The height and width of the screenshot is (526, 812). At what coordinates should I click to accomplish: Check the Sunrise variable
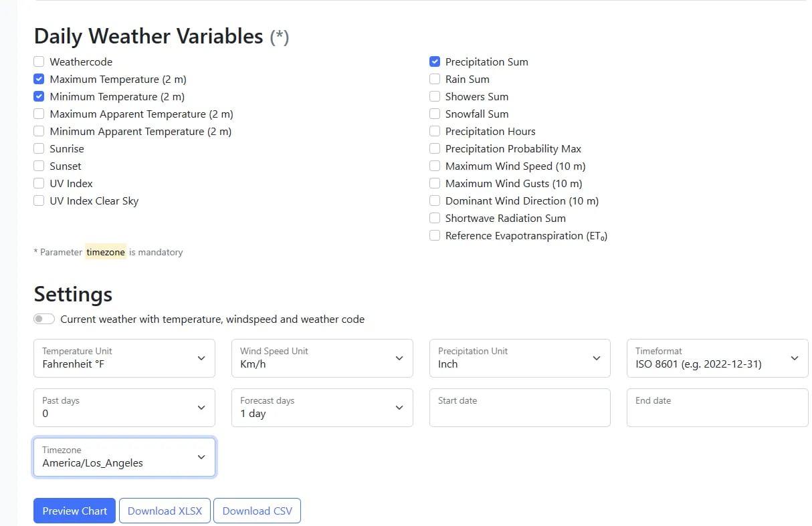click(39, 148)
